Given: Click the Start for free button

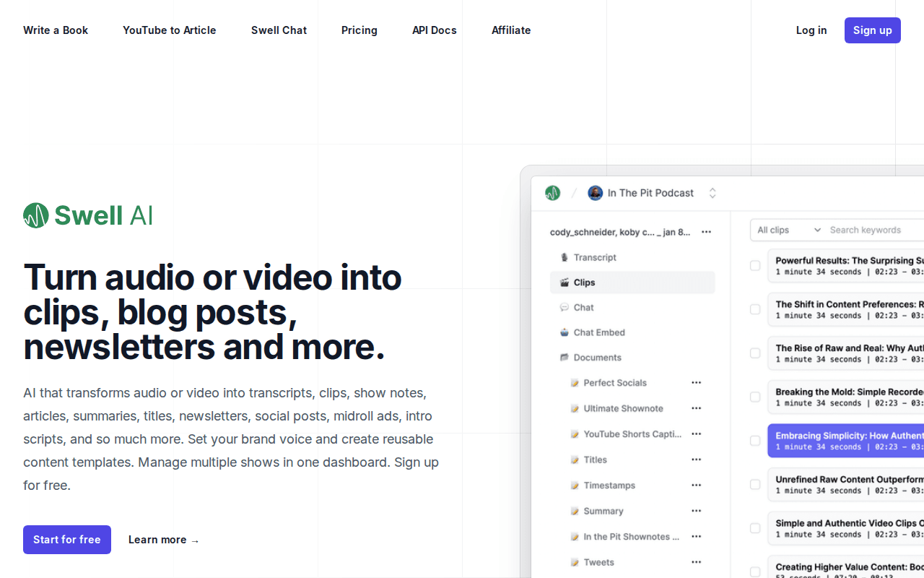Looking at the screenshot, I should [x=67, y=540].
